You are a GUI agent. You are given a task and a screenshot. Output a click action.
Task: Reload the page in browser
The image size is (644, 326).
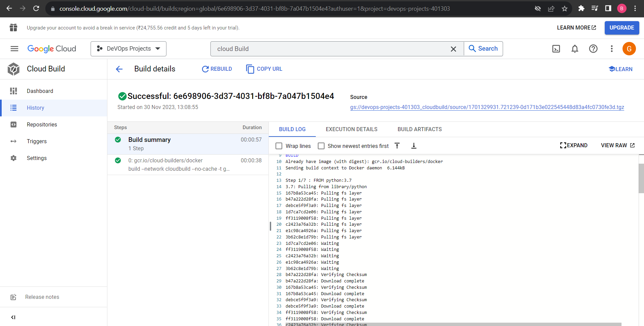tap(36, 8)
